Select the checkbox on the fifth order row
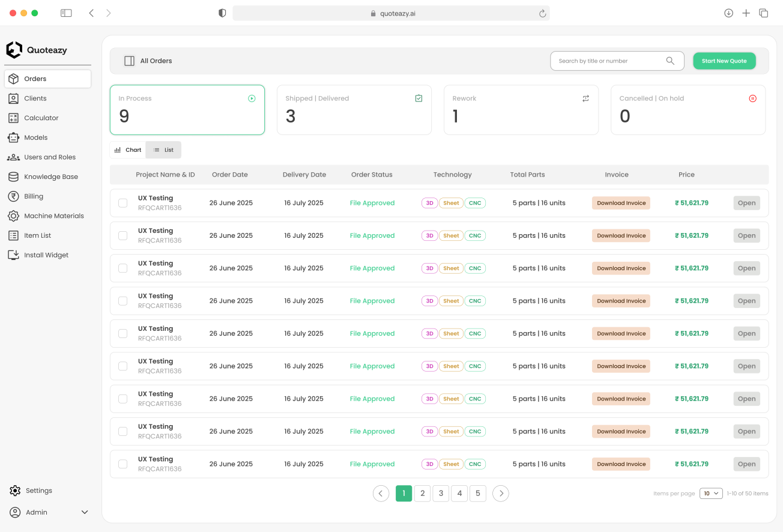This screenshot has width=783, height=532. point(122,334)
